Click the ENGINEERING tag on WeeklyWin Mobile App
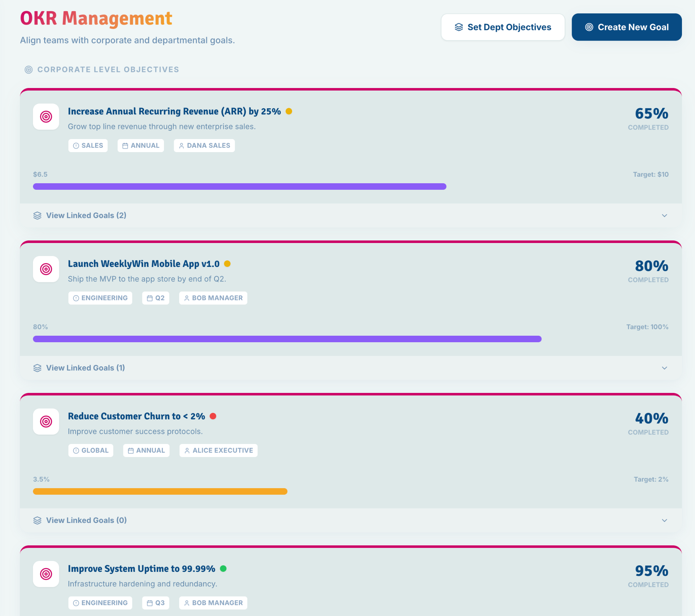Image resolution: width=695 pixels, height=616 pixels. point(100,298)
